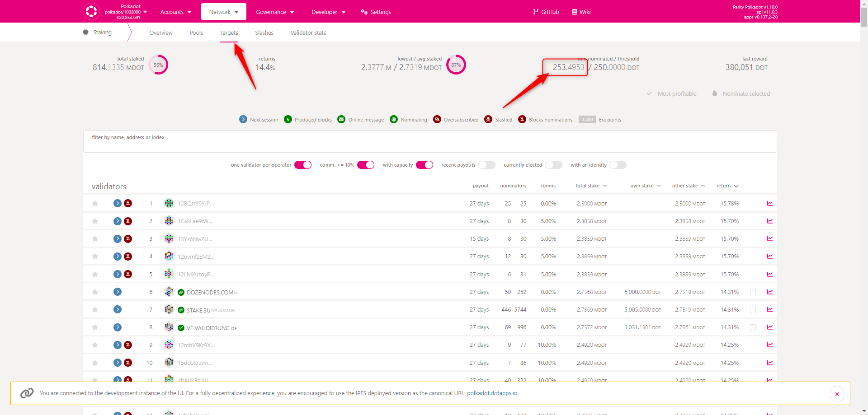This screenshot has width=868, height=415.
Task: Toggle one validator per operator switch
Action: pyautogui.click(x=303, y=165)
